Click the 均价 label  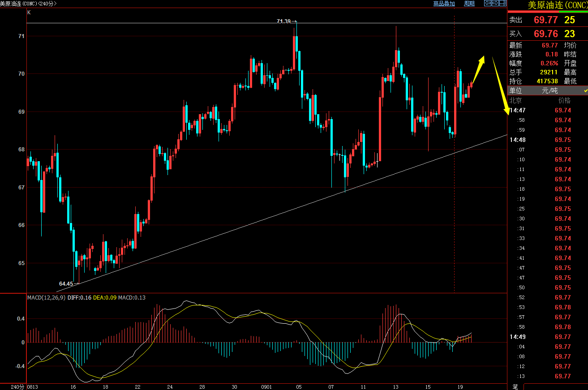tap(570, 45)
